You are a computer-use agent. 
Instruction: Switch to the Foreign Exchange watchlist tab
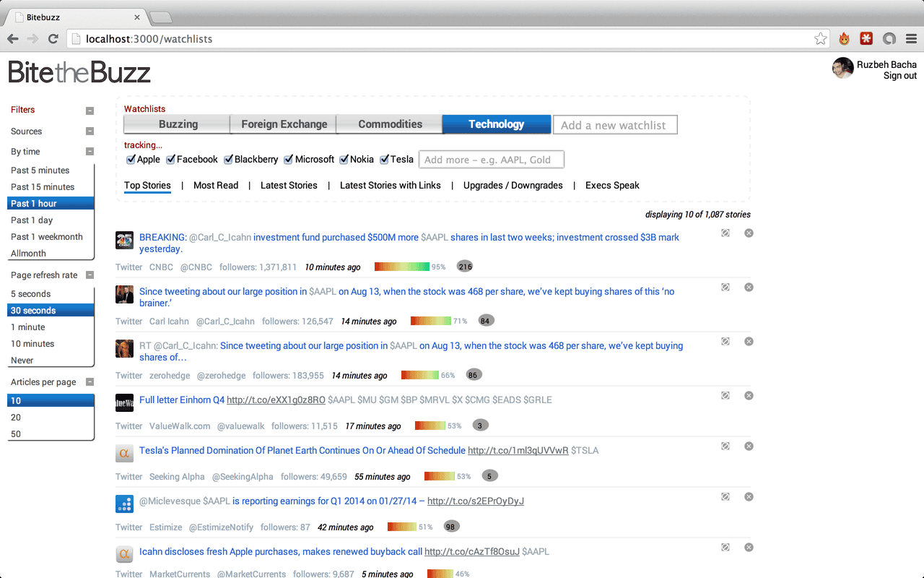coord(284,124)
